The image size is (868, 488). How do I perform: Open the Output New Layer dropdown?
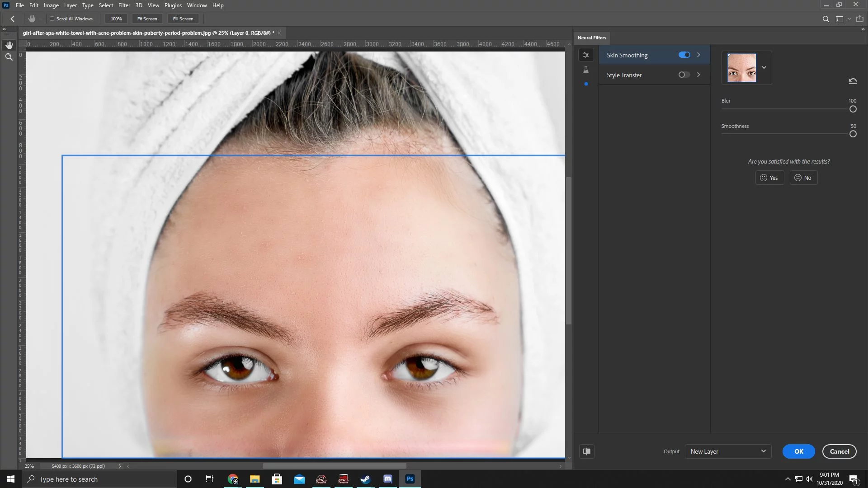pos(728,451)
